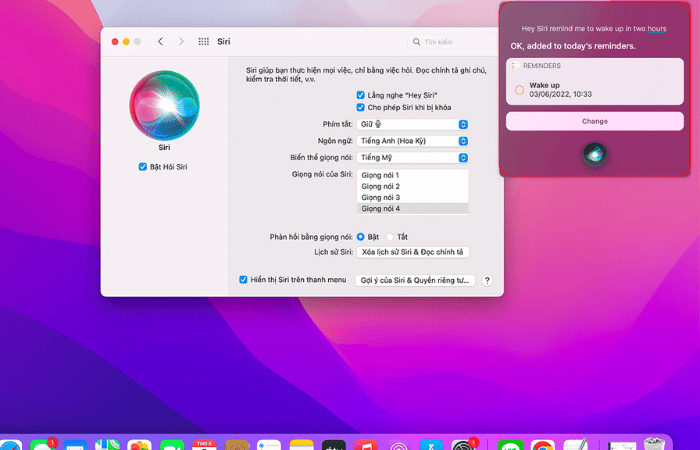Open the Ngôn ngữ dropdown Tiếng Anh

pos(412,141)
